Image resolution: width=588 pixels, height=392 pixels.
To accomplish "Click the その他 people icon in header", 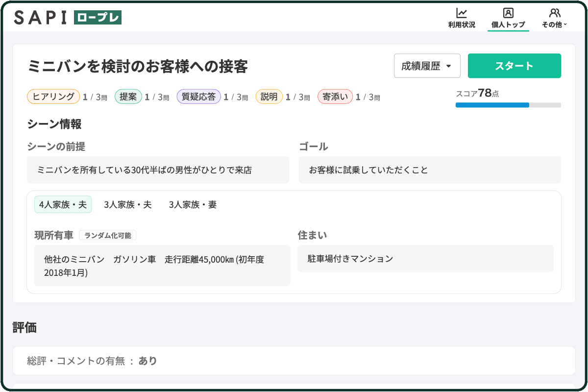I will tap(554, 12).
